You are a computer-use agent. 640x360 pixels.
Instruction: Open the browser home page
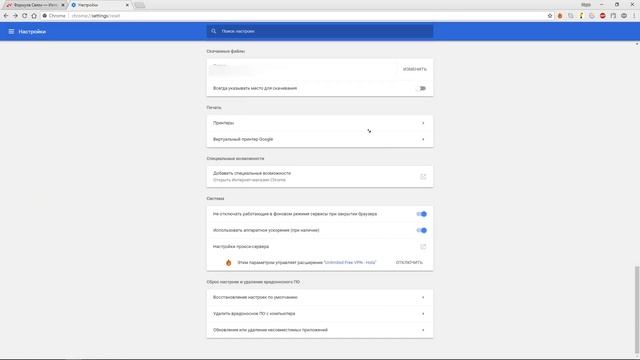click(x=34, y=16)
